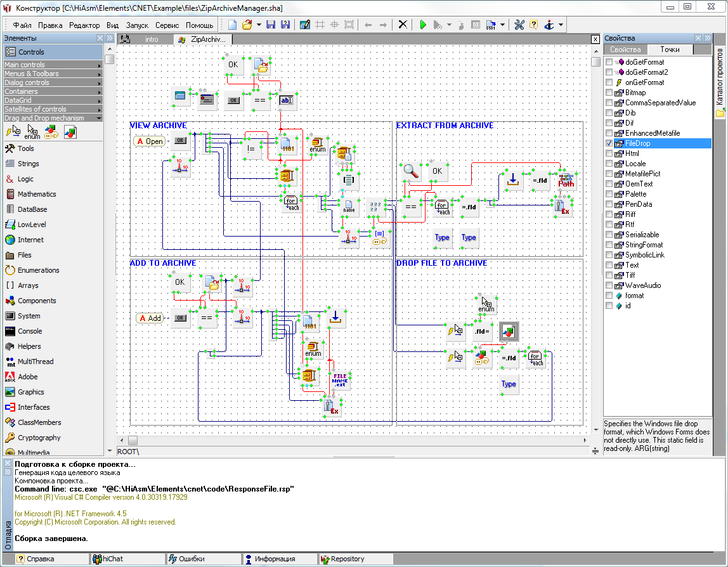728x567 pixels.
Task: Click the FILE NAME .ext node on canvas
Action: [340, 380]
